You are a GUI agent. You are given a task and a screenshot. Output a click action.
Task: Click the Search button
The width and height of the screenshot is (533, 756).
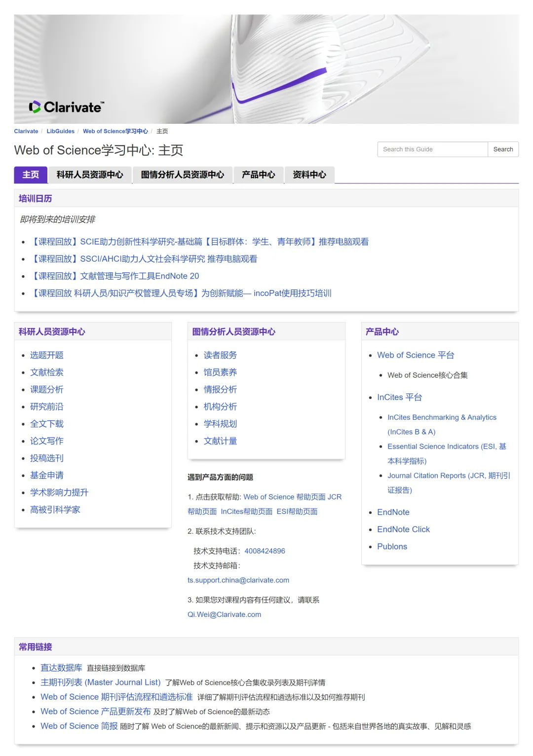click(x=503, y=149)
